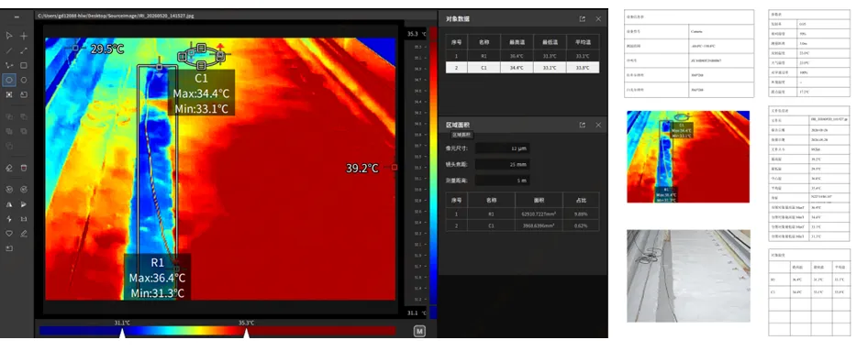Click the 占比 value 9.88%
Screen dimensions: 868x362
click(x=580, y=214)
